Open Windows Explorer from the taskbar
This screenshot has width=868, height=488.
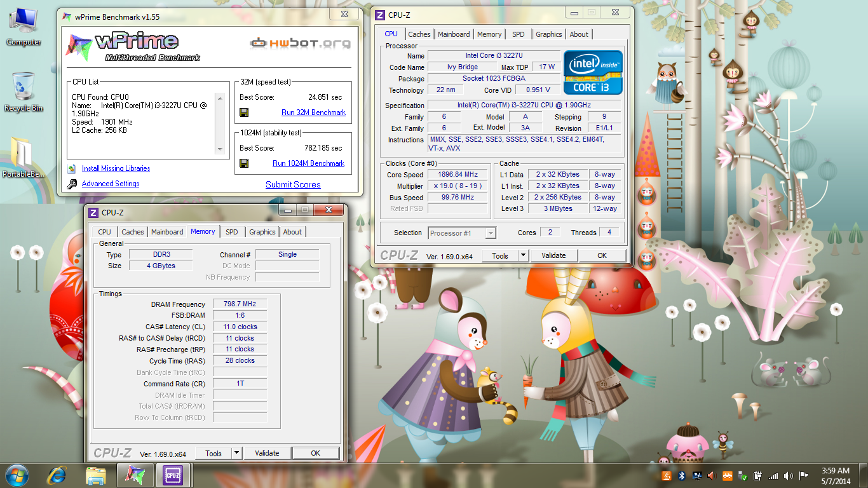(95, 475)
